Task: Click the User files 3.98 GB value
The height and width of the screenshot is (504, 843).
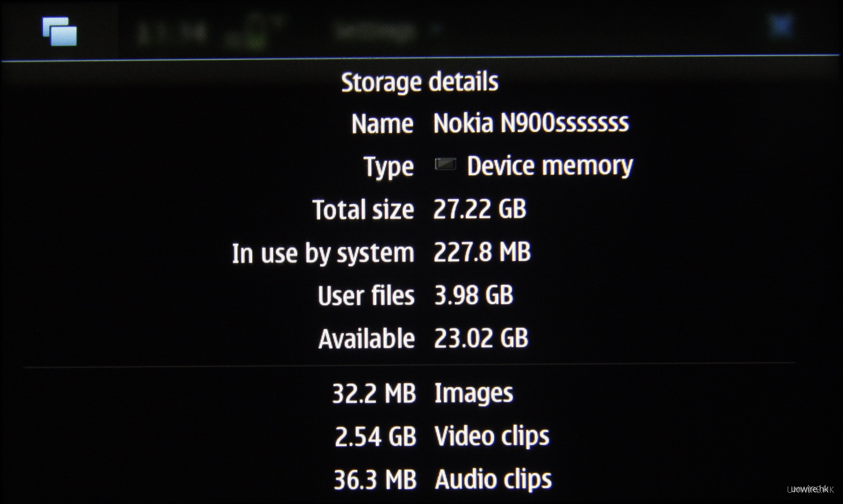Action: point(474,295)
